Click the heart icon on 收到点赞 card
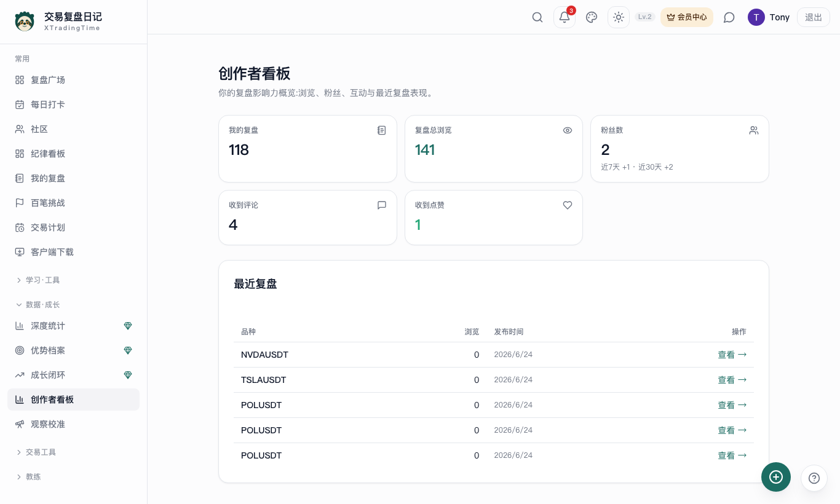The width and height of the screenshot is (840, 504). [x=568, y=205]
